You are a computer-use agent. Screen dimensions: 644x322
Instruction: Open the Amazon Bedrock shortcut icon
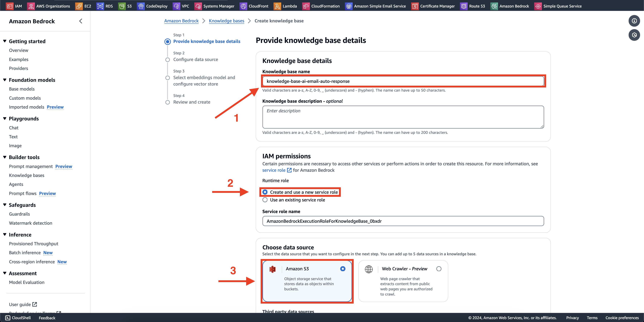(x=494, y=6)
